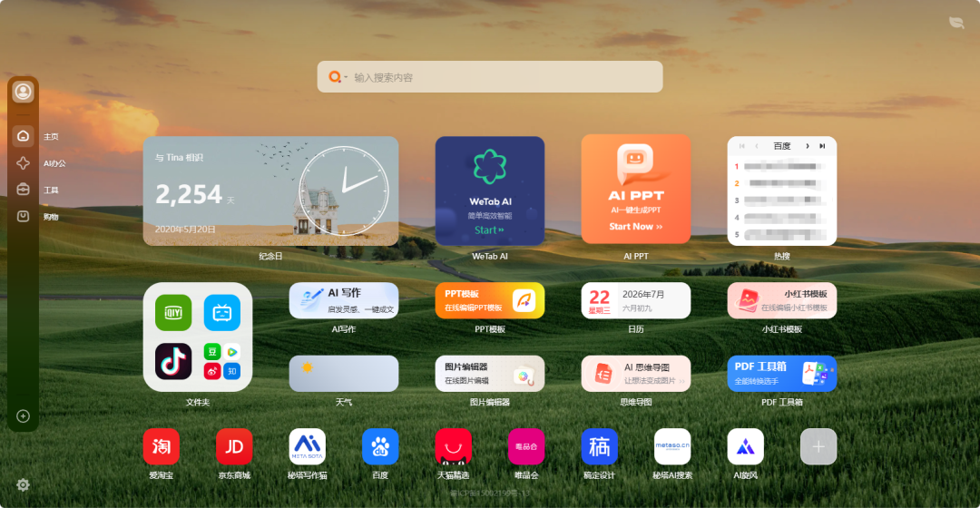
Task: Click the AI办公 label in sidebar
Action: pos(54,163)
